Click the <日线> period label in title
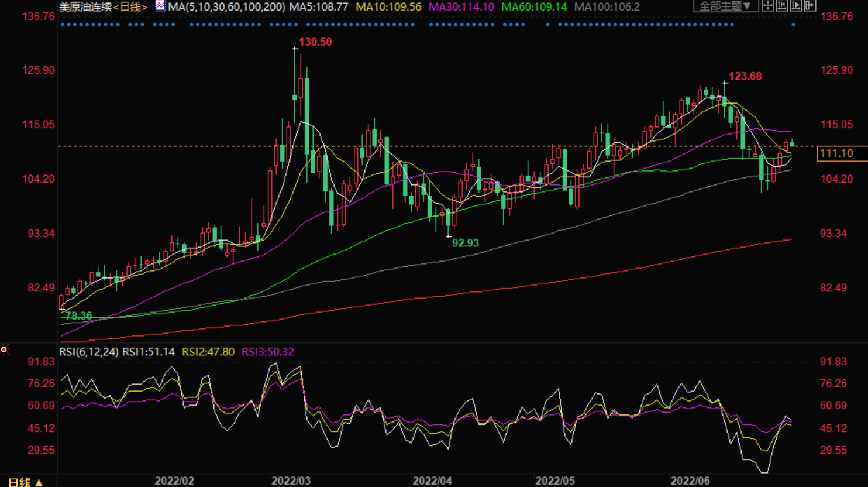 (x=130, y=7)
